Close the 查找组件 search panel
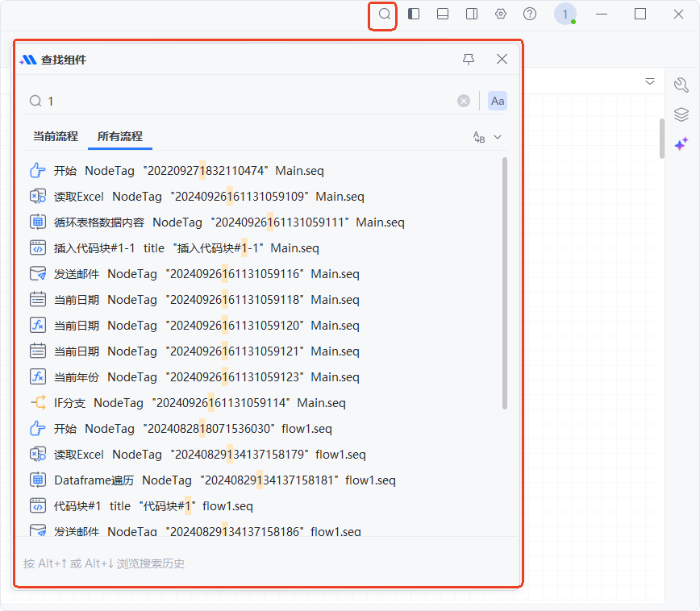 tap(502, 59)
